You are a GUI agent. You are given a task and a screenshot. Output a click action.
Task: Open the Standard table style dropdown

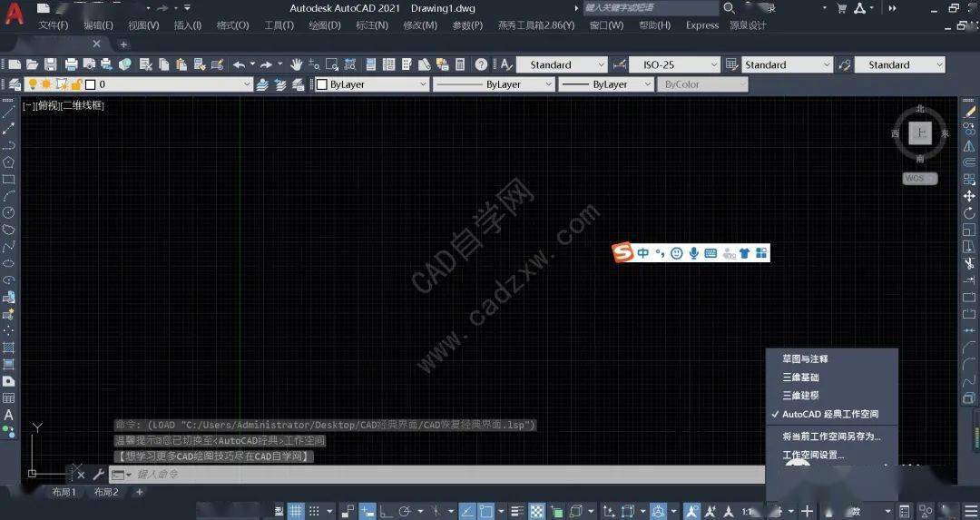pyautogui.click(x=787, y=64)
